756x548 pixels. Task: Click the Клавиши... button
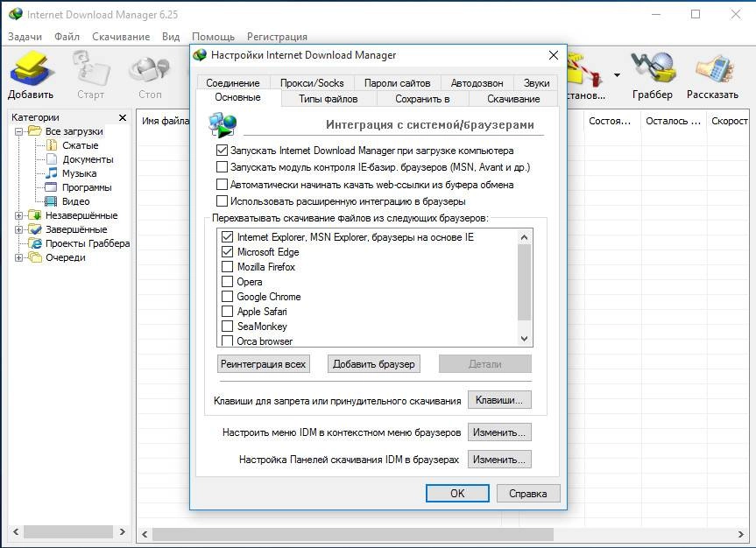click(x=499, y=400)
